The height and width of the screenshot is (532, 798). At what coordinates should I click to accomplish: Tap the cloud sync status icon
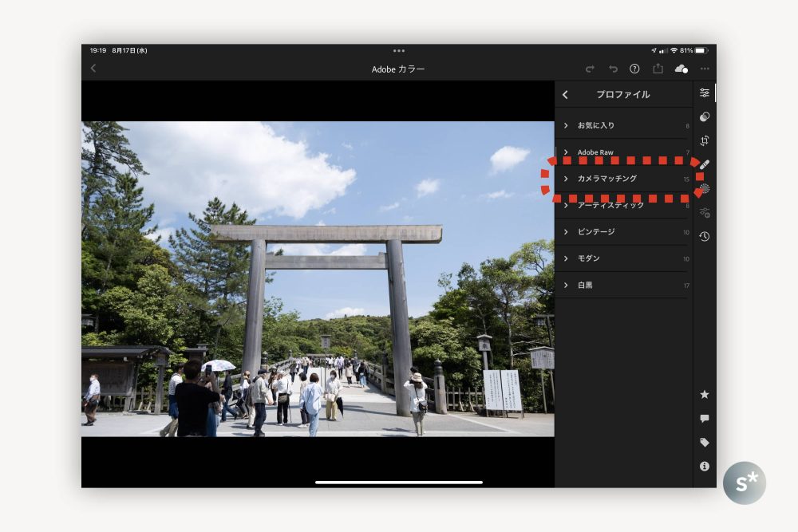(x=680, y=69)
